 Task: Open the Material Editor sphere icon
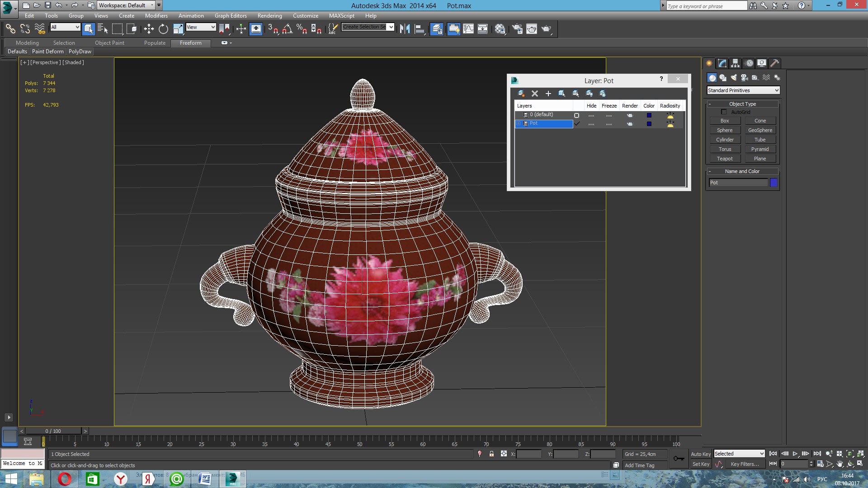500,29
